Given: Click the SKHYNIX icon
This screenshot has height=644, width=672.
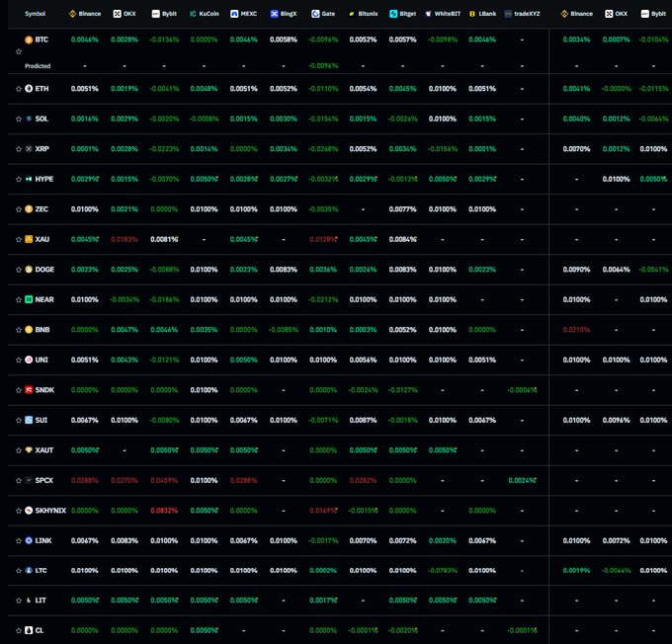Looking at the screenshot, I should [x=29, y=511].
